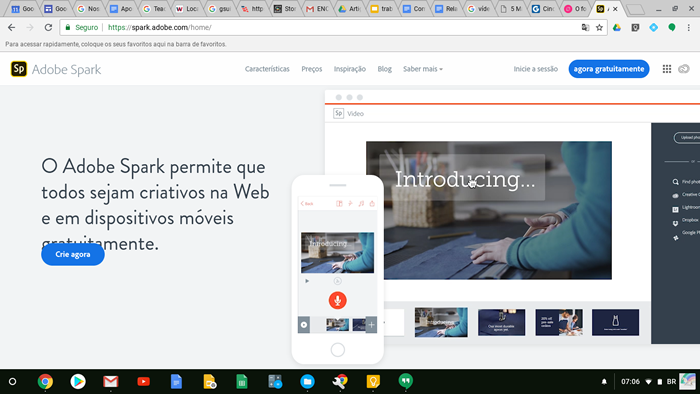This screenshot has width=700, height=394.
Task: Click the agora gratuitamente button
Action: pyautogui.click(x=608, y=69)
